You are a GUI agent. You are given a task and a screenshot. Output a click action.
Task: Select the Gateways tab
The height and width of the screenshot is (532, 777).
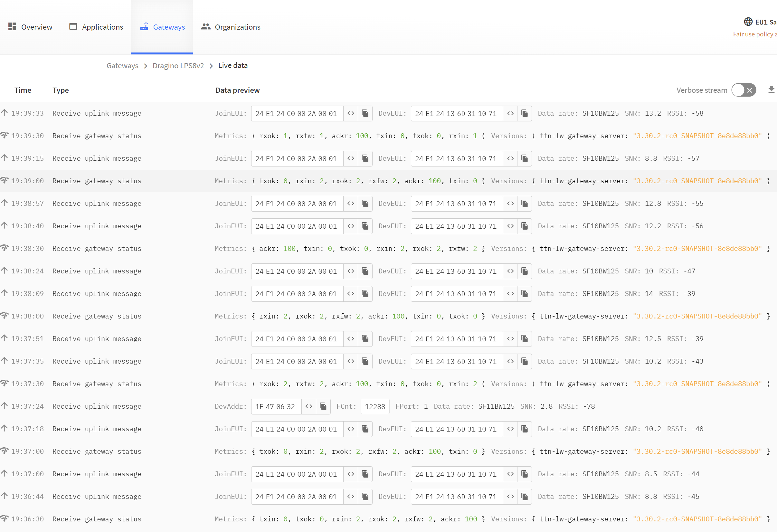162,27
